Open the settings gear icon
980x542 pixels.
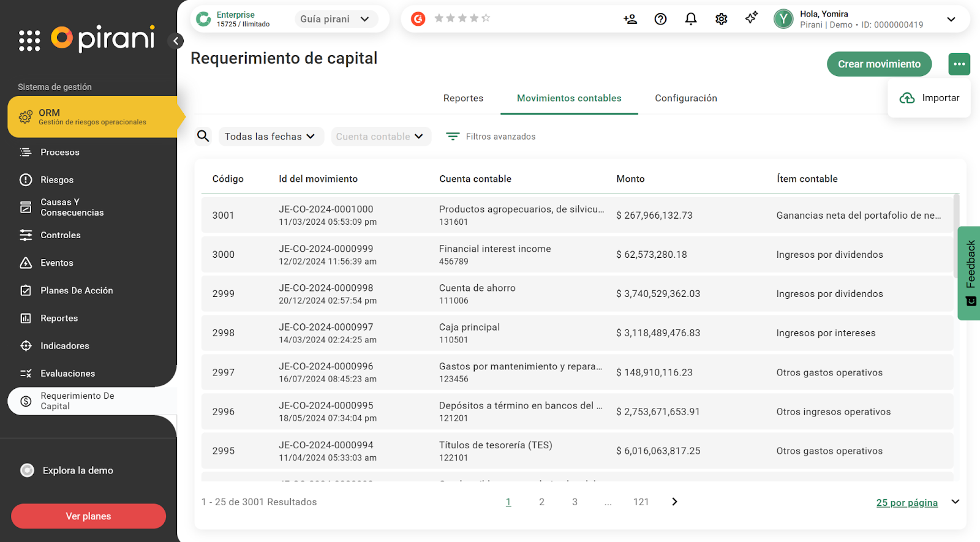coord(722,19)
